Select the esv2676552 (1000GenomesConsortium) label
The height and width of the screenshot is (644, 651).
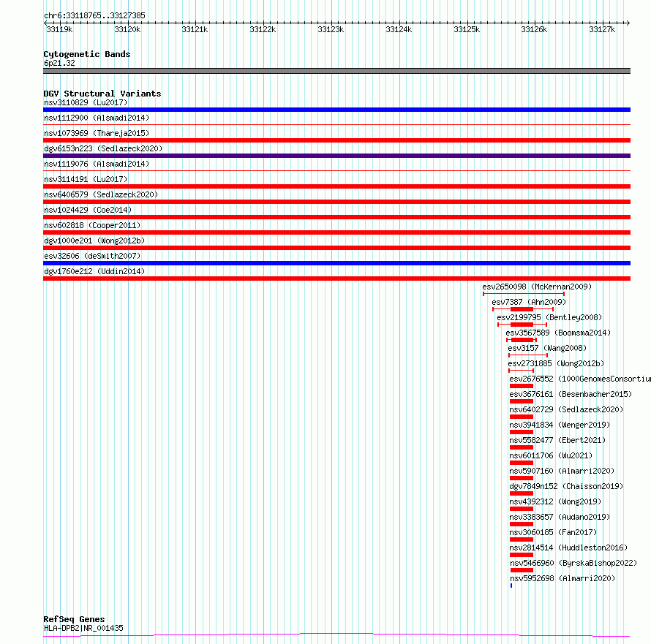(580, 379)
